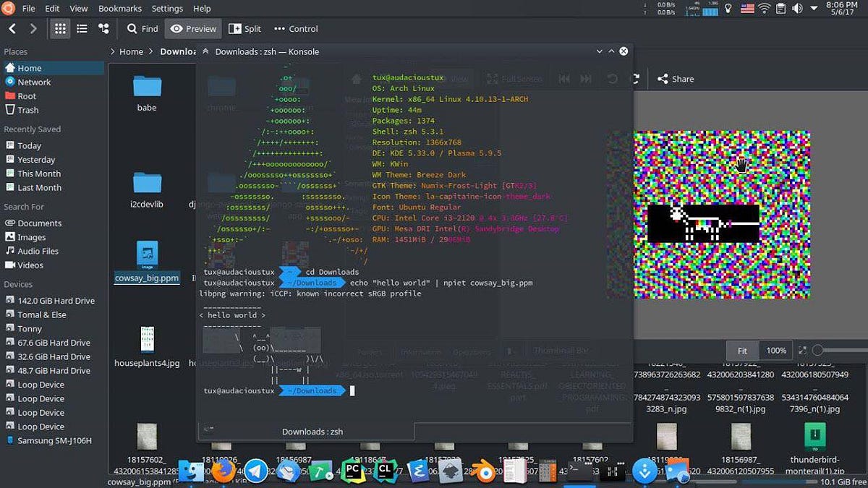Open the View menu

(78, 9)
